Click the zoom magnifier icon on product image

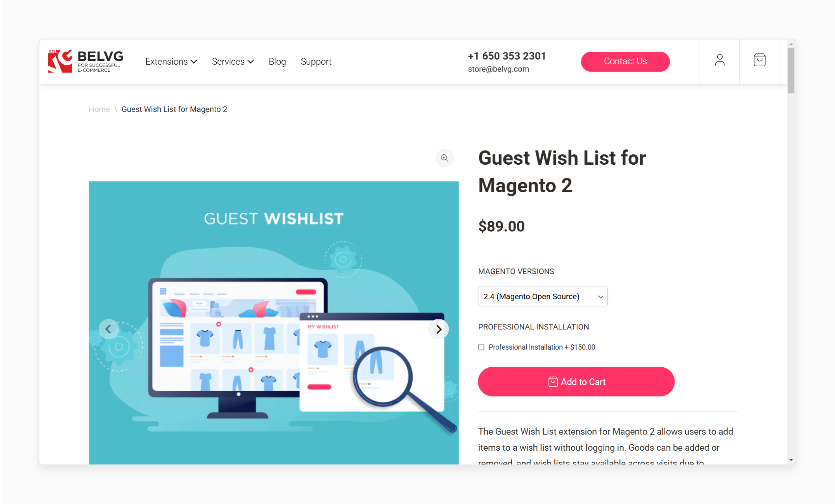pyautogui.click(x=444, y=158)
